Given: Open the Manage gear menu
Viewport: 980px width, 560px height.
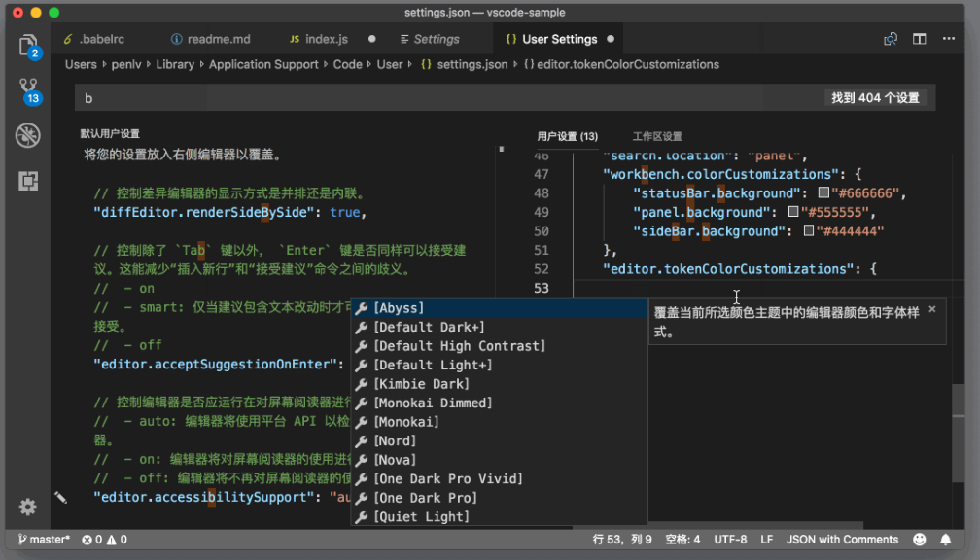Looking at the screenshot, I should coord(27,507).
